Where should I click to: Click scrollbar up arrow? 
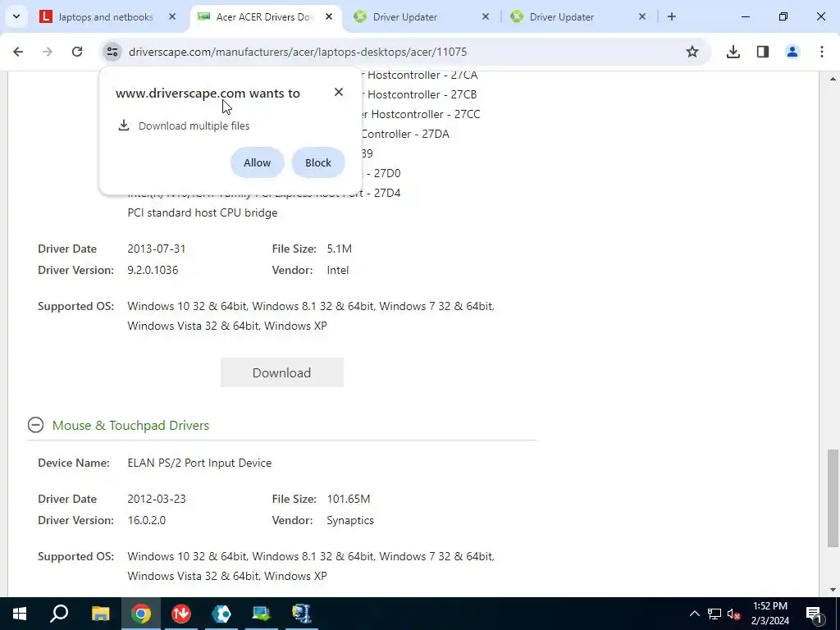pyautogui.click(x=833, y=80)
